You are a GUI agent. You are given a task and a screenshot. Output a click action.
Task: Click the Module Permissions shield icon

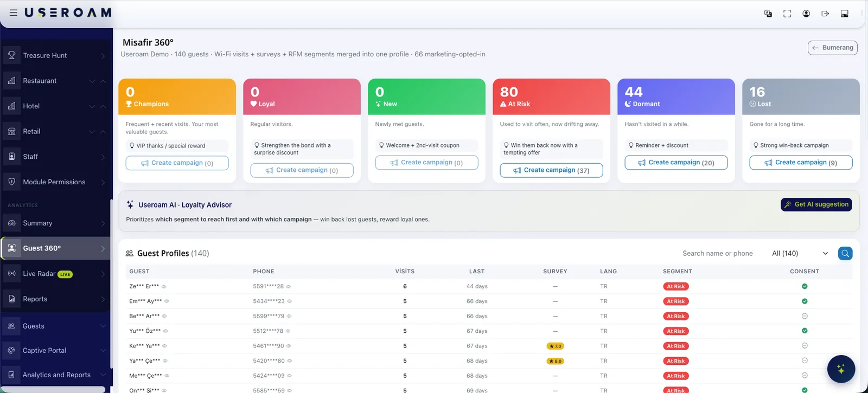tap(12, 182)
